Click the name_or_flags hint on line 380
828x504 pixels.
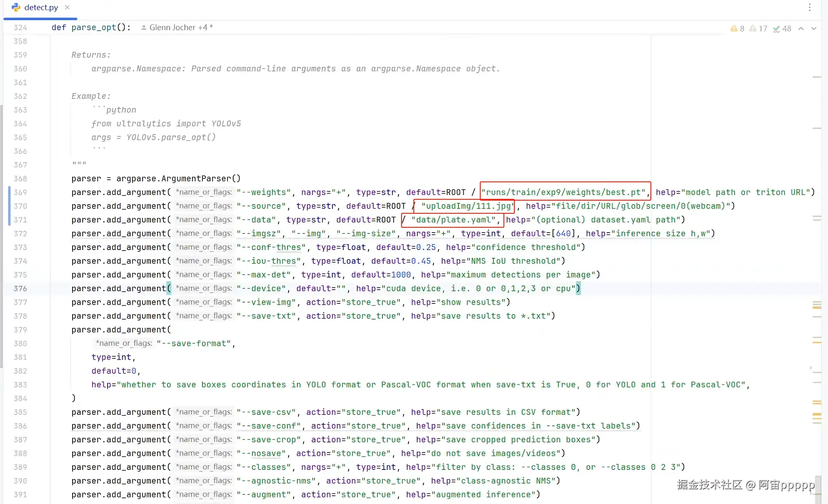[124, 344]
